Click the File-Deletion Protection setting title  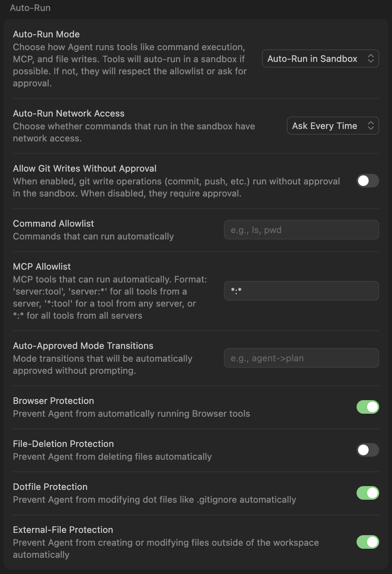point(63,444)
